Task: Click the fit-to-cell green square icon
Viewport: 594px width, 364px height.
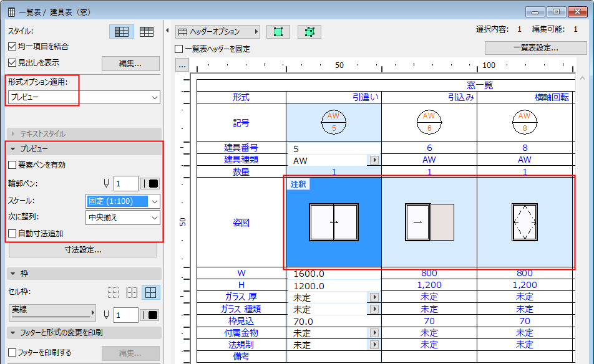Action: click(278, 32)
